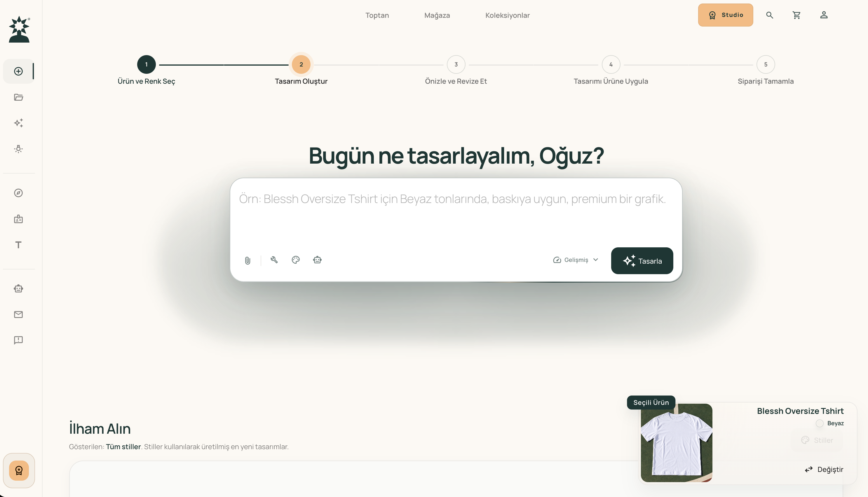Click the robot assistant icon in prompt box
The width and height of the screenshot is (868, 497).
pyautogui.click(x=317, y=260)
